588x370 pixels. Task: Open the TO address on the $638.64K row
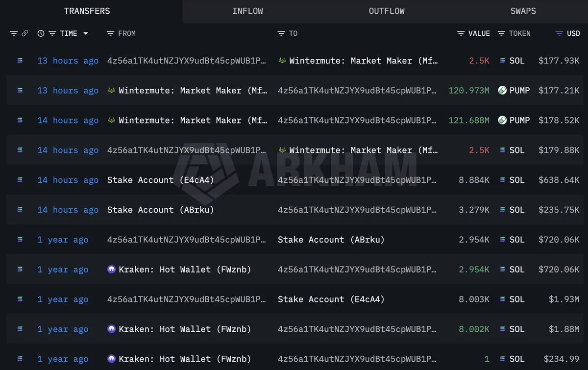[x=357, y=180]
